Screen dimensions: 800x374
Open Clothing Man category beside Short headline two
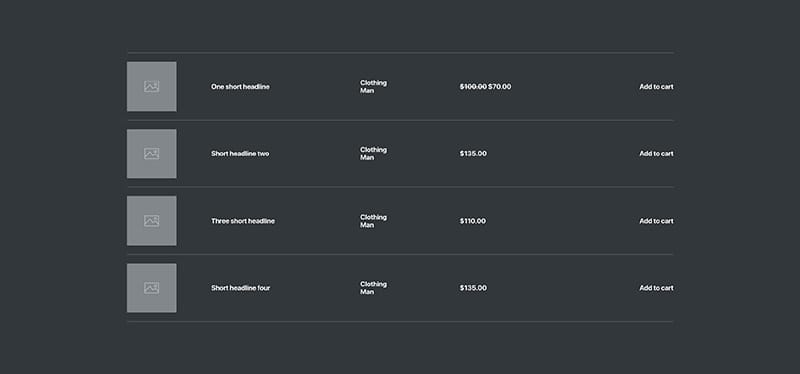tap(373, 154)
